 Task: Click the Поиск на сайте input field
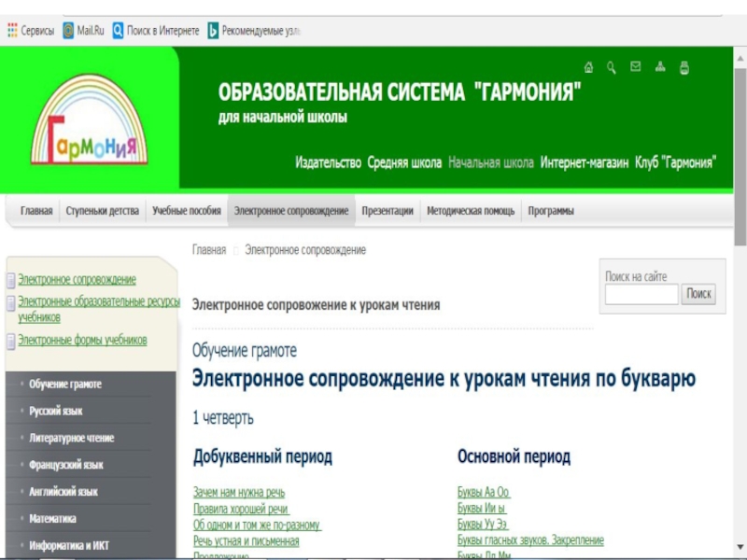641,294
